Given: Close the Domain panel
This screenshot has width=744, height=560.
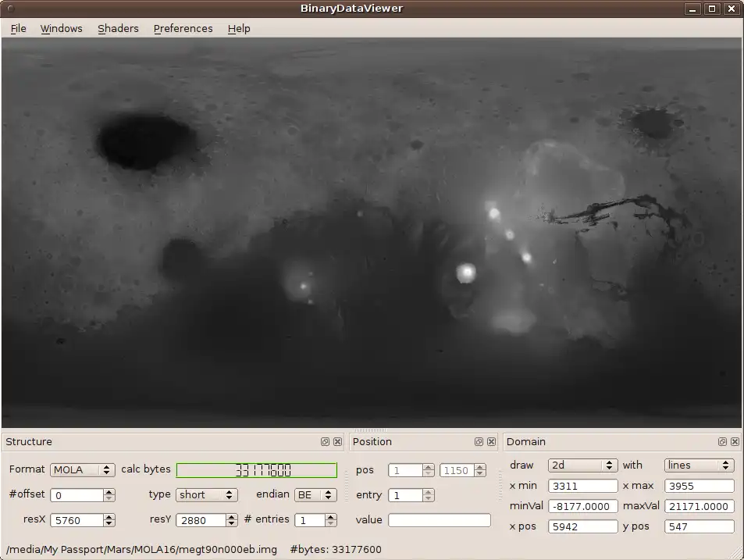Looking at the screenshot, I should tap(735, 442).
